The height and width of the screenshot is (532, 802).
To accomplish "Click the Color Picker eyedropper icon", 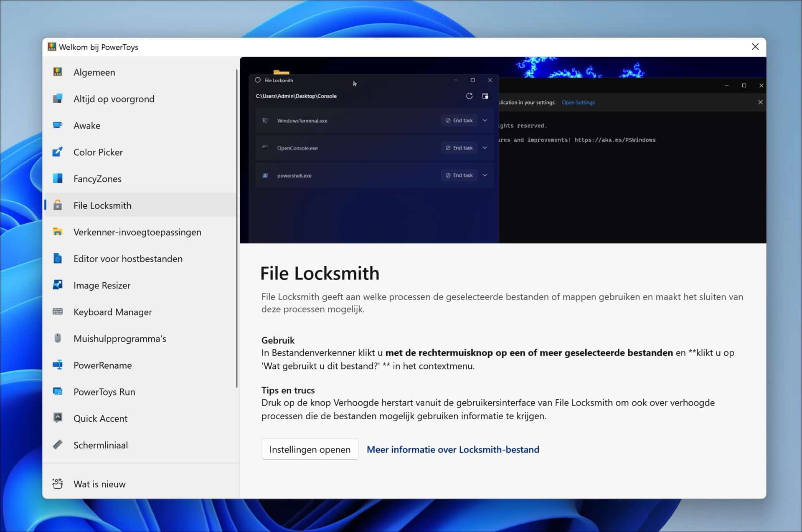I will pyautogui.click(x=58, y=152).
